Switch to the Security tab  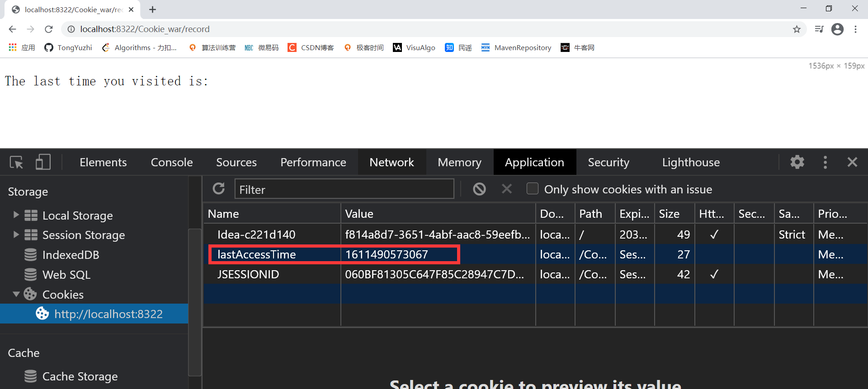click(x=609, y=162)
